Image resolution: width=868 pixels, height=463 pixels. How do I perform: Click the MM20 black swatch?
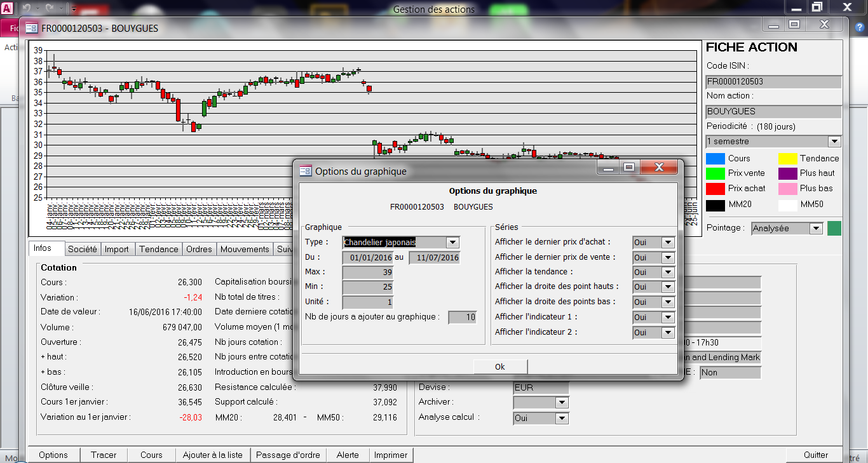[x=715, y=205]
